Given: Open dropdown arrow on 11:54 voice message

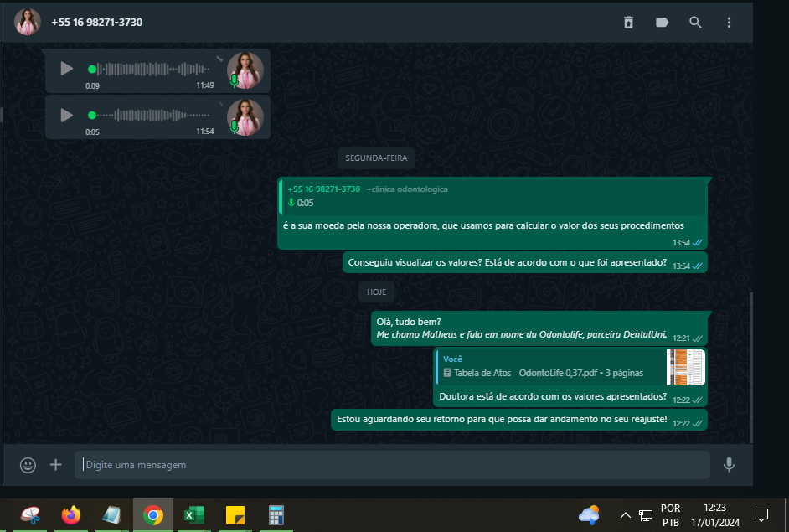Looking at the screenshot, I should coord(220,104).
